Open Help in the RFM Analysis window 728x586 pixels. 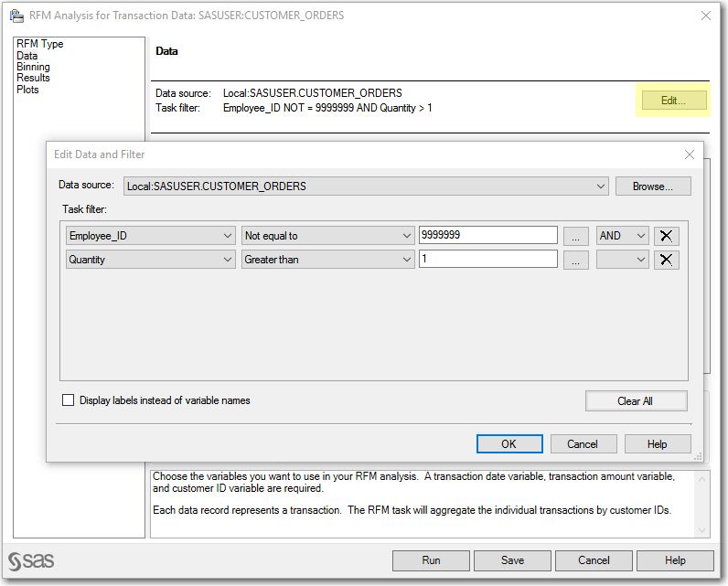click(x=675, y=560)
